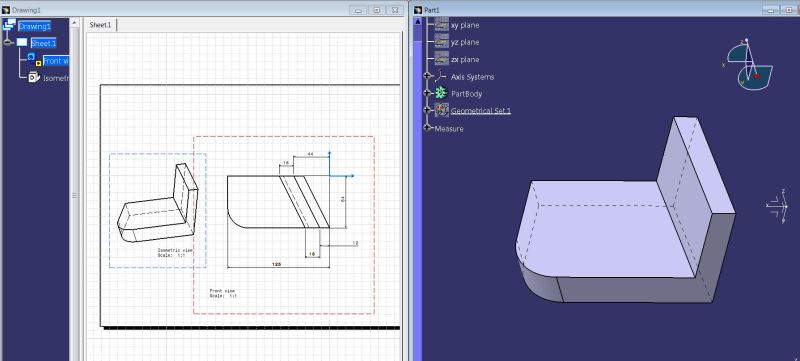Select the 12 dimension value
Image resolution: width=800 pixels, height=361 pixels.
click(x=355, y=243)
